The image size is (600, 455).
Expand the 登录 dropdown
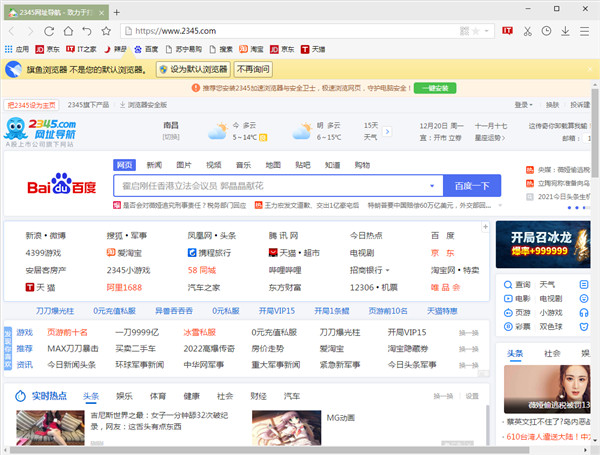pyautogui.click(x=523, y=104)
